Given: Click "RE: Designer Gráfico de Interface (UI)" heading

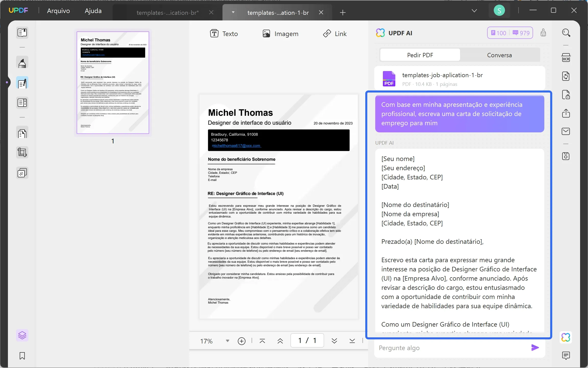Looking at the screenshot, I should tap(245, 193).
